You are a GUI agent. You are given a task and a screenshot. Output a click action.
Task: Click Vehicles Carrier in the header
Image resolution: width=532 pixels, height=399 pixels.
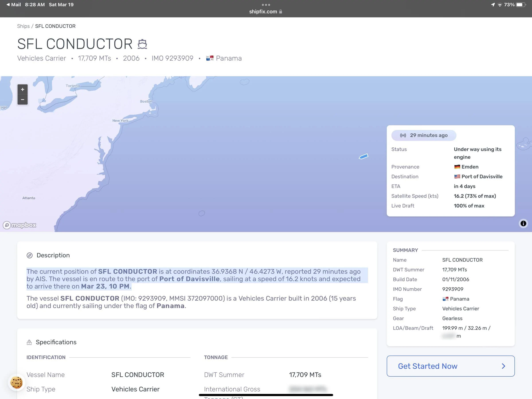41,58
